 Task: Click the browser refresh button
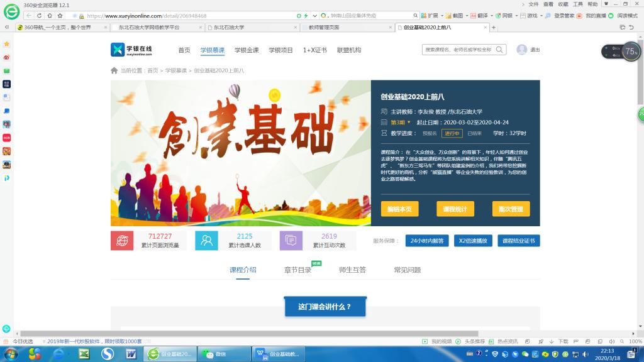click(40, 15)
